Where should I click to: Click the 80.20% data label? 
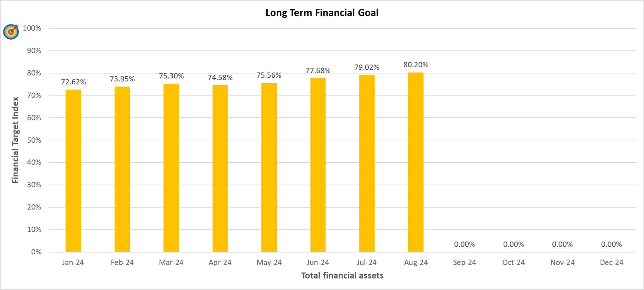(x=416, y=65)
